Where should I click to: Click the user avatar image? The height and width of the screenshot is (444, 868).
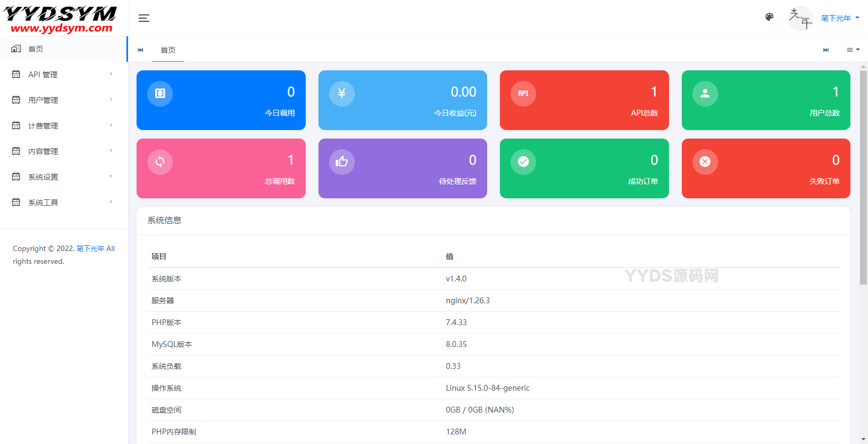point(801,19)
